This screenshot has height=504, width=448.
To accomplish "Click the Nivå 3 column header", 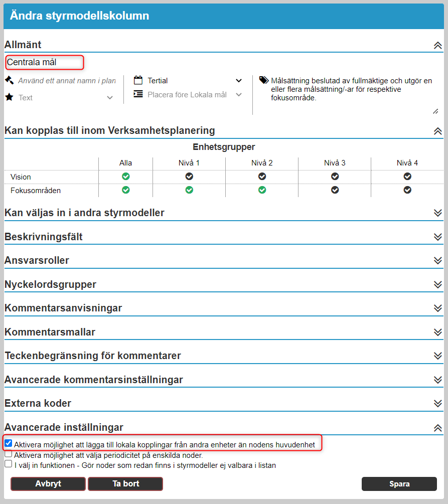I will [x=335, y=163].
